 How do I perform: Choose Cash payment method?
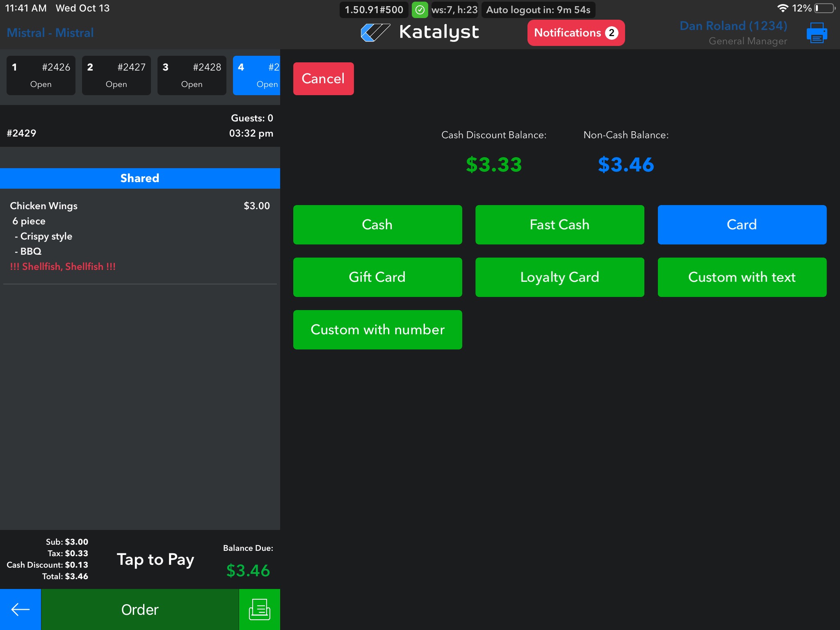[x=377, y=225]
